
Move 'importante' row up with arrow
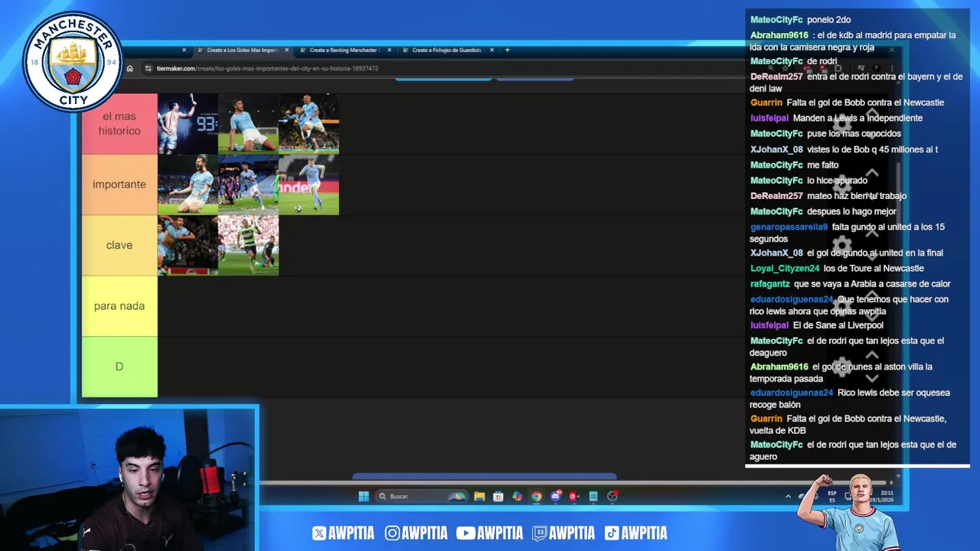(872, 173)
